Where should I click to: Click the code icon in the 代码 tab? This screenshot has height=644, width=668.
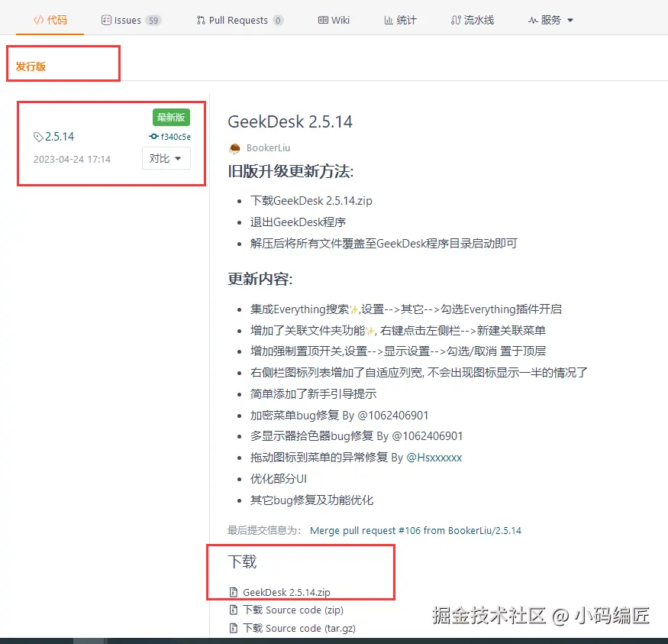38,20
